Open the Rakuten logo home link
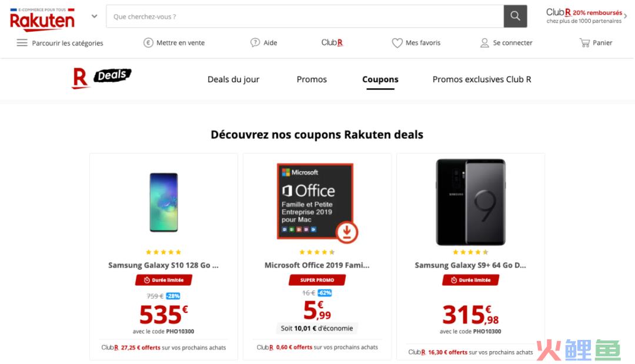Viewport: 635px width, 364px height. (42, 19)
